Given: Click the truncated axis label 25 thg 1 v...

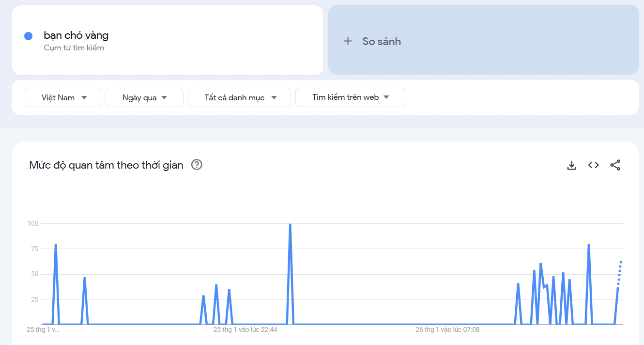Looking at the screenshot, I should click(43, 330).
